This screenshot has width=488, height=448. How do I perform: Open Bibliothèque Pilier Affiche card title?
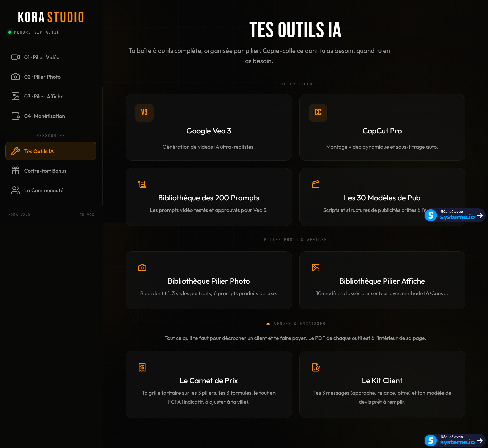(x=382, y=281)
